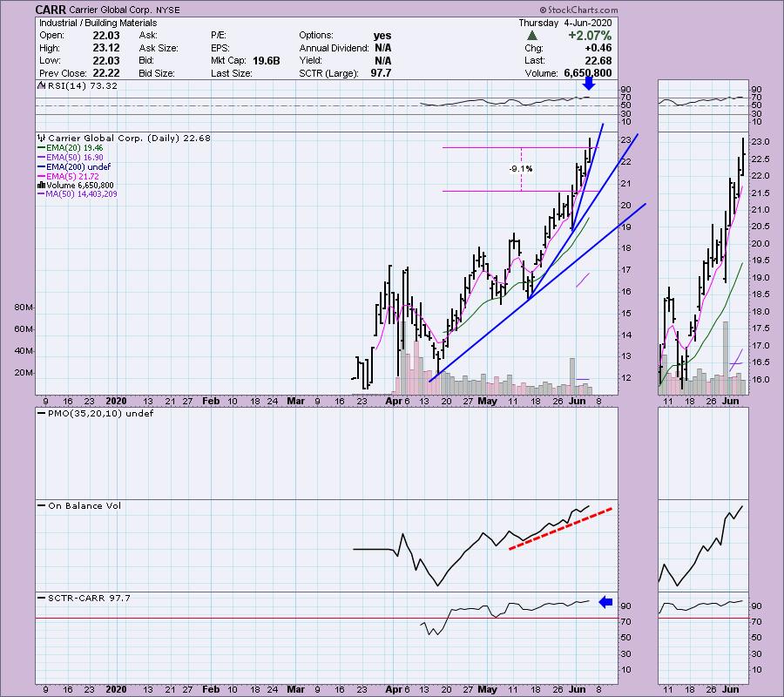784x697 pixels.
Task: Select the Industrial / Building Materials sector text
Action: (x=98, y=23)
